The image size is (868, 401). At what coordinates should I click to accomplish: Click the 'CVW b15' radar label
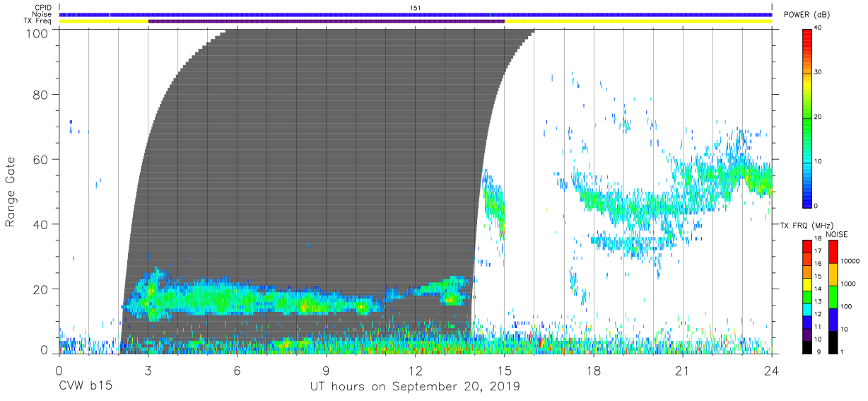pos(86,387)
